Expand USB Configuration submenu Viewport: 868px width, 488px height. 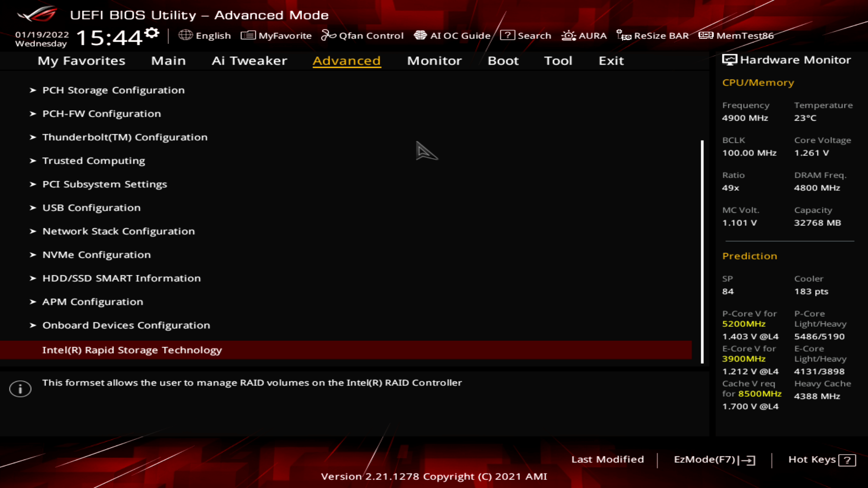[x=90, y=207]
